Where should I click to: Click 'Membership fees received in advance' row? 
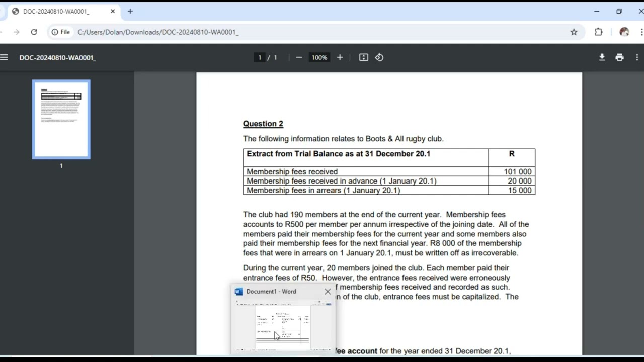389,181
